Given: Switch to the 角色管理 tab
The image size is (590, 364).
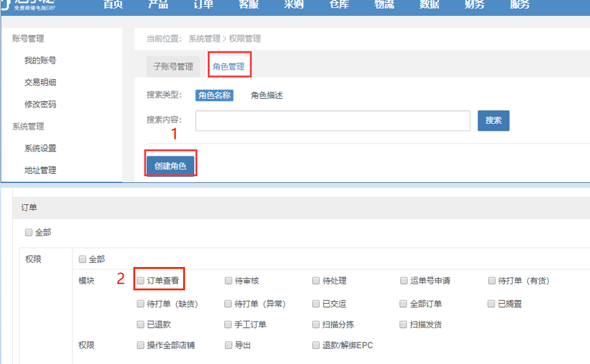Looking at the screenshot, I should click(x=229, y=66).
